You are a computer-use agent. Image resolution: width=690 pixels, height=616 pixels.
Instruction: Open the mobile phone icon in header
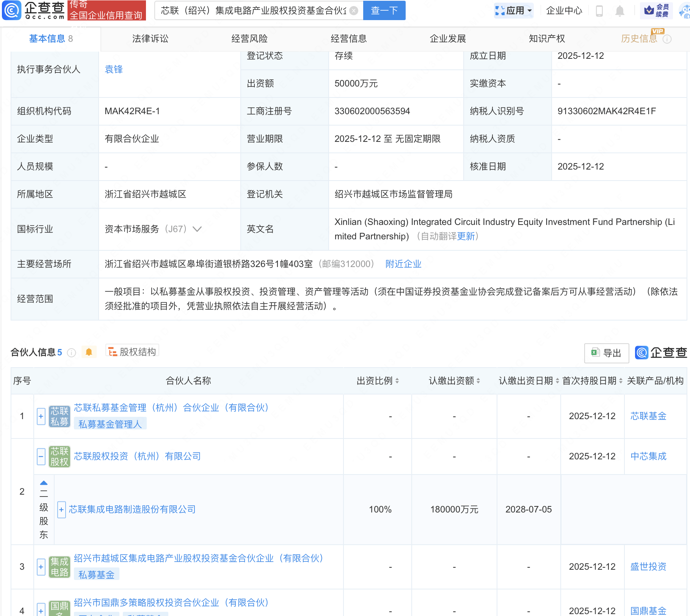pos(599,11)
